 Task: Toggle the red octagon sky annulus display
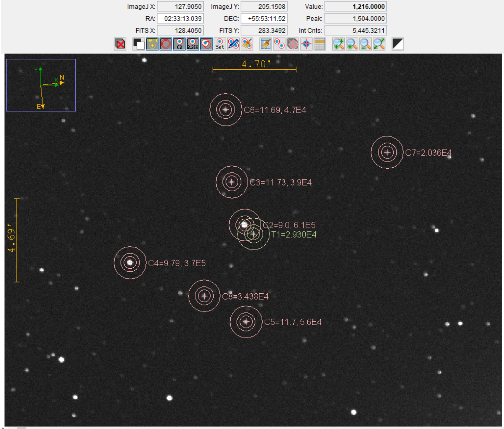[x=166, y=44]
